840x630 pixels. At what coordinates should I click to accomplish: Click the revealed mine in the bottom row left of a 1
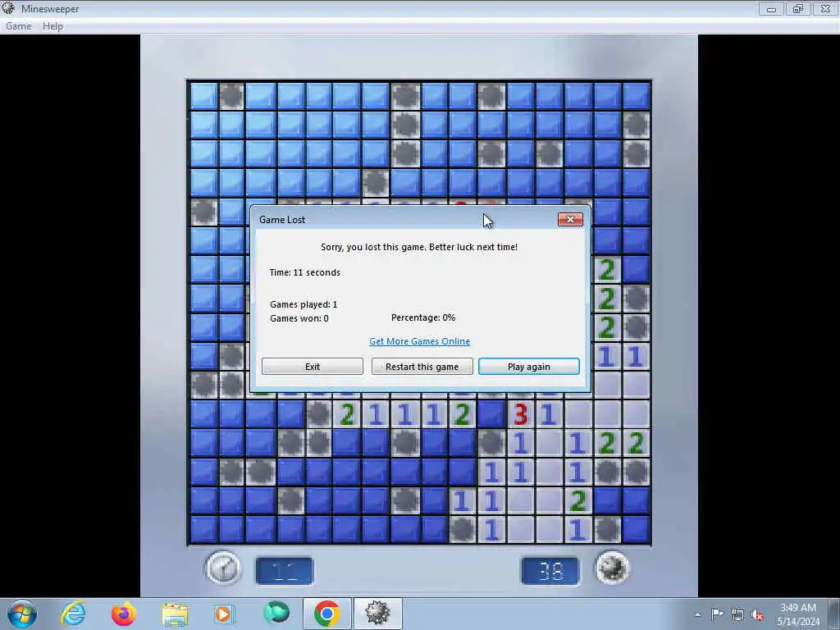(x=462, y=529)
